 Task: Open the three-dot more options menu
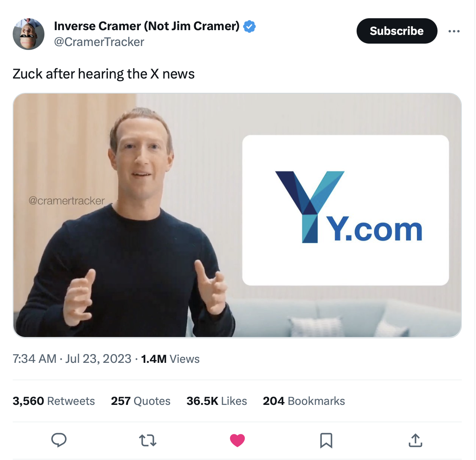pos(454,31)
